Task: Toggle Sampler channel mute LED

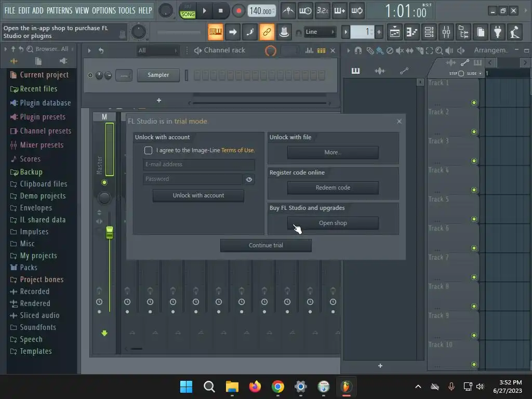Action: [x=90, y=75]
